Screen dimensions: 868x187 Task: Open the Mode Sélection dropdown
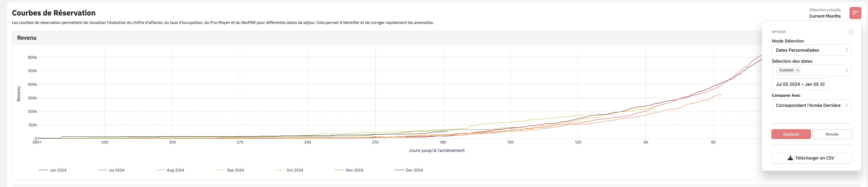811,50
